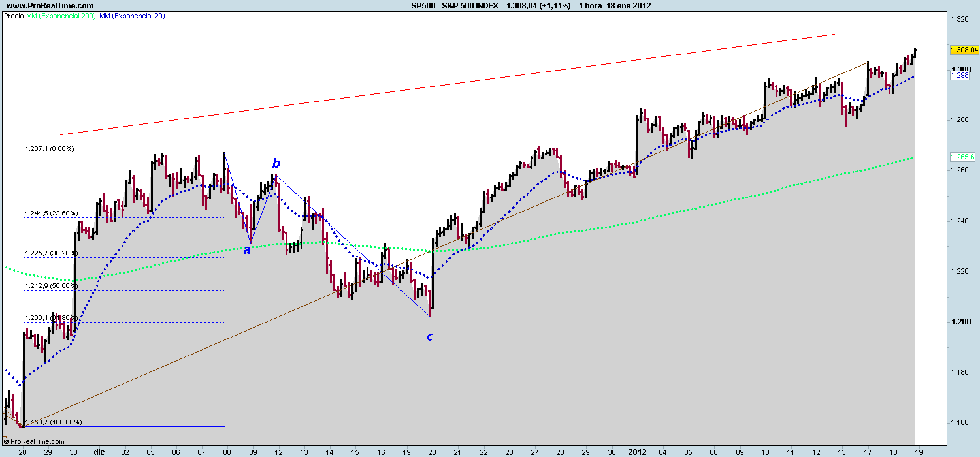Select the blue 'MM (Exponencial 20)' legend label

click(133, 16)
